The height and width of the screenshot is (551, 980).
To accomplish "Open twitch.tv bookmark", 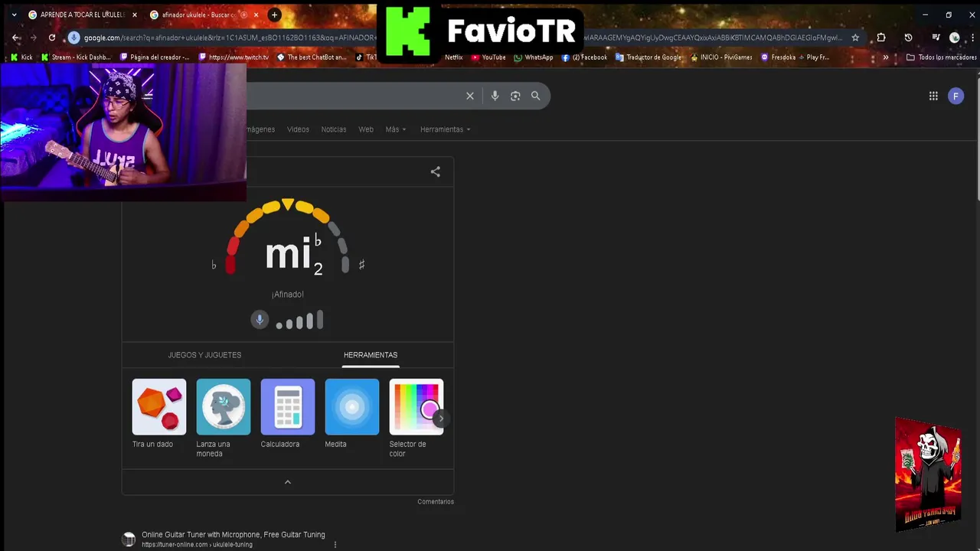I will [234, 57].
